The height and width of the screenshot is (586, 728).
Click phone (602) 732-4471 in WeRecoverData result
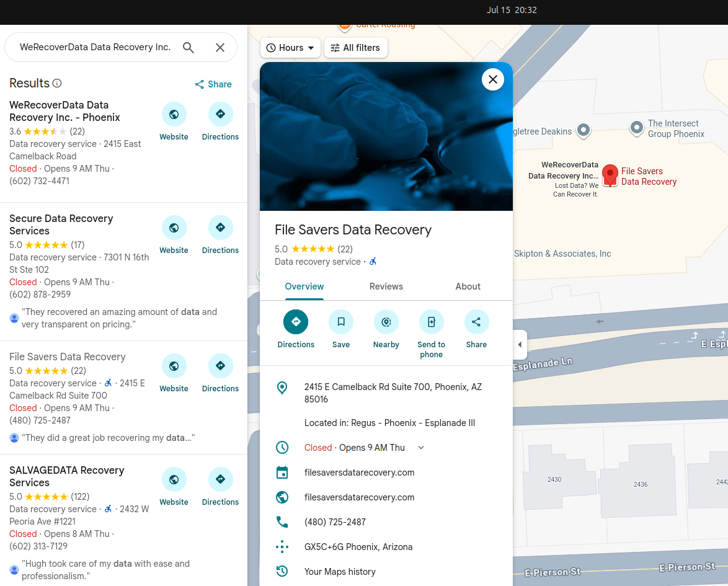(40, 181)
